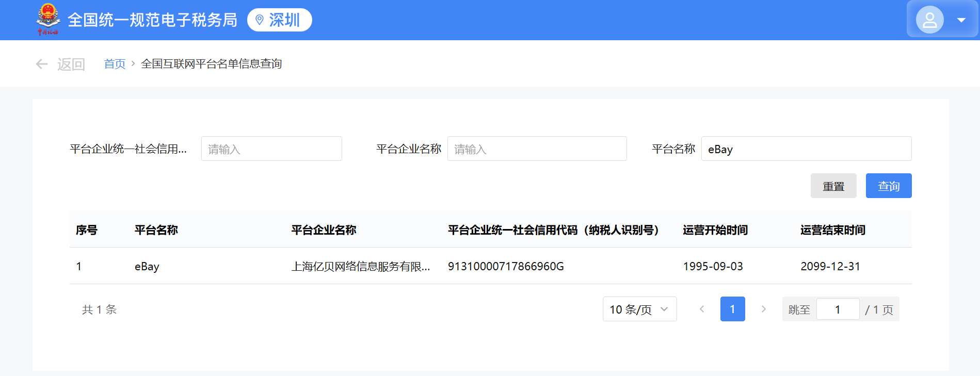980x376 pixels.
Task: Go back using the 返回 link
Action: click(x=71, y=64)
